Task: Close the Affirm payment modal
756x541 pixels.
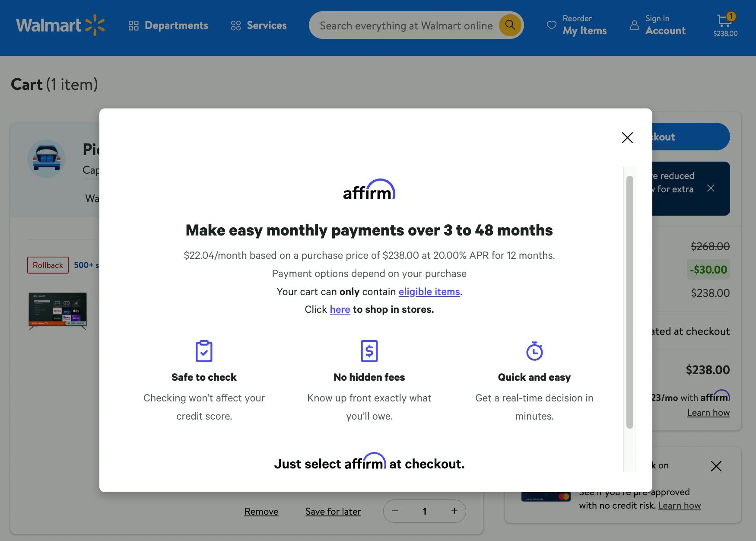Action: 627,137
